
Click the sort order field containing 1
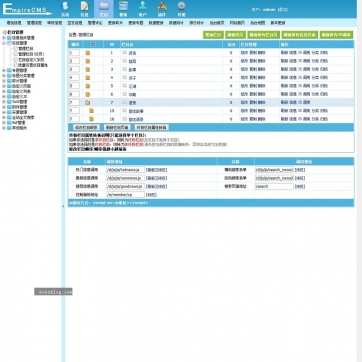[x=75, y=53]
